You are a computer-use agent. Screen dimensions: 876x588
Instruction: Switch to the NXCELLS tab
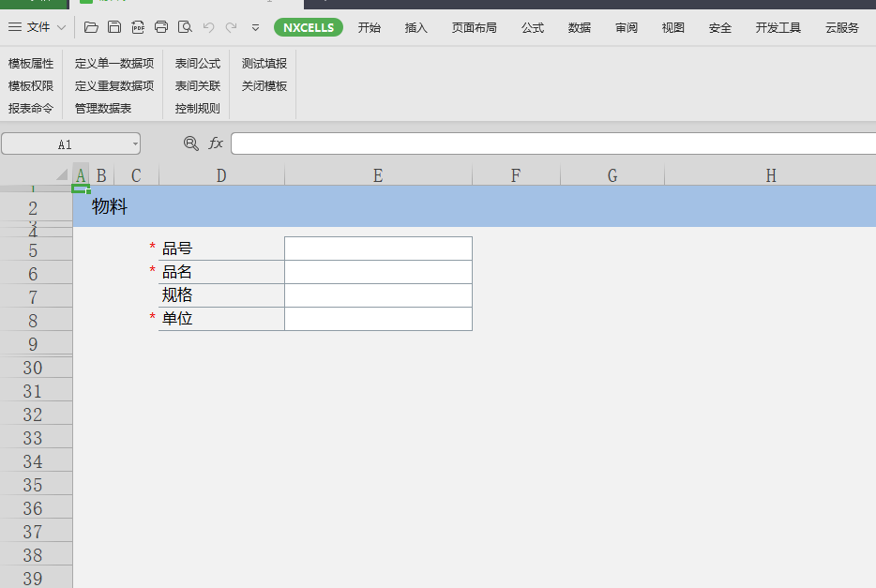click(x=309, y=27)
